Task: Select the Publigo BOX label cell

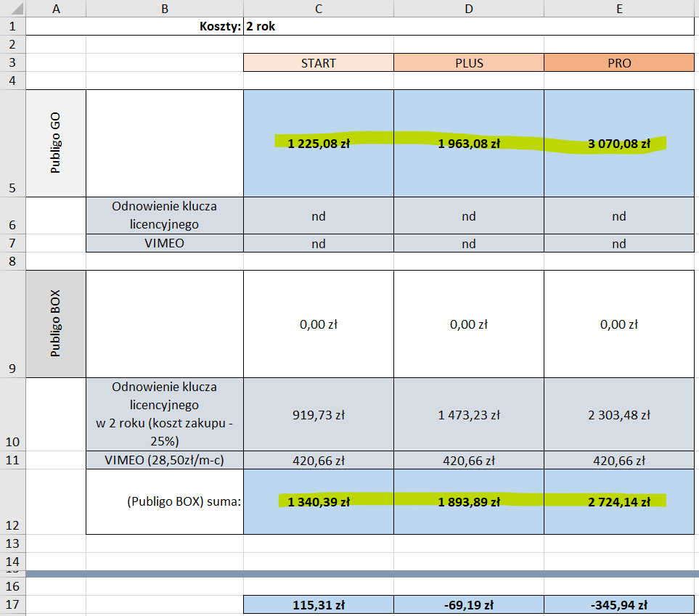Action: tap(56, 324)
